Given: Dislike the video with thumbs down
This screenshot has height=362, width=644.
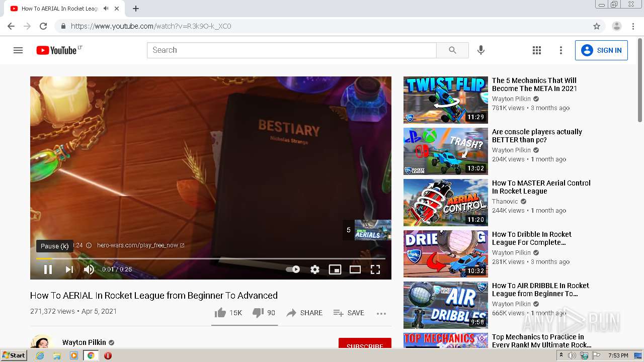Looking at the screenshot, I should (264, 313).
